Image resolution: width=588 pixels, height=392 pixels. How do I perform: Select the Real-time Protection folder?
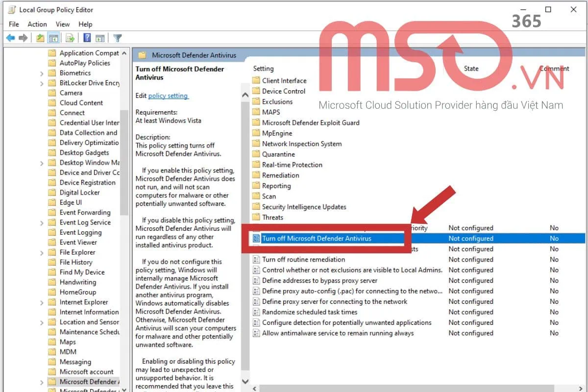[291, 165]
